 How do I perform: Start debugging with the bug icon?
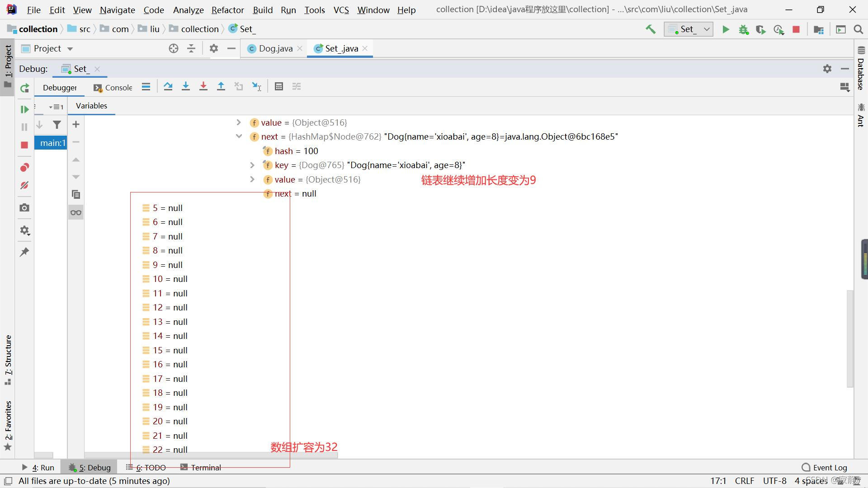click(743, 29)
